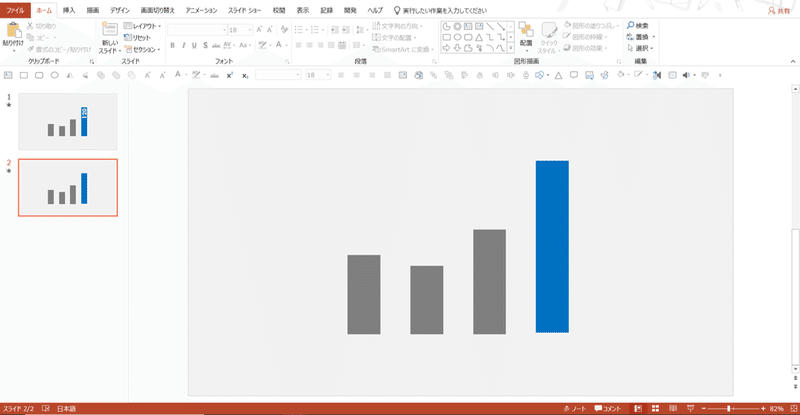Click the コメント (Comments) status bar button
The width and height of the screenshot is (800, 415).
pos(608,409)
